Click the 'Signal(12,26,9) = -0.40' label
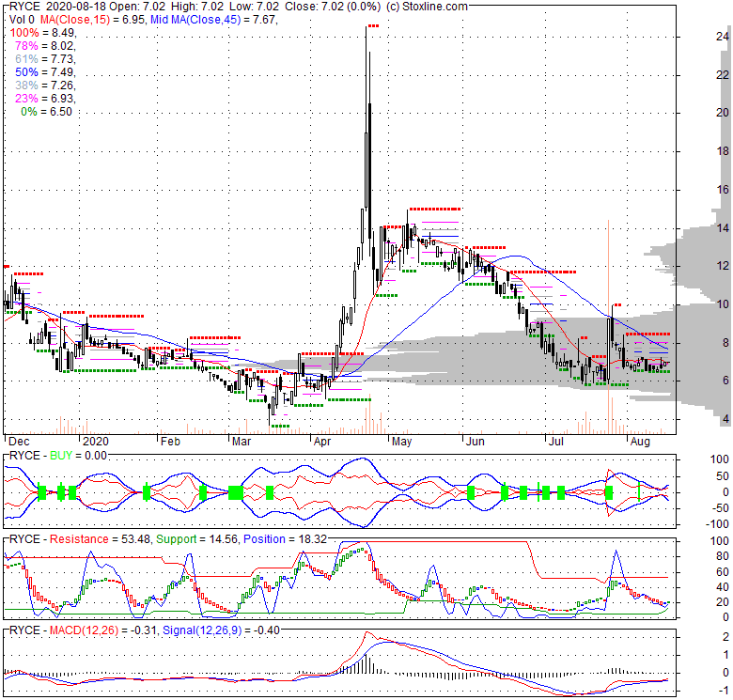This screenshot has height=700, width=733. [221, 630]
